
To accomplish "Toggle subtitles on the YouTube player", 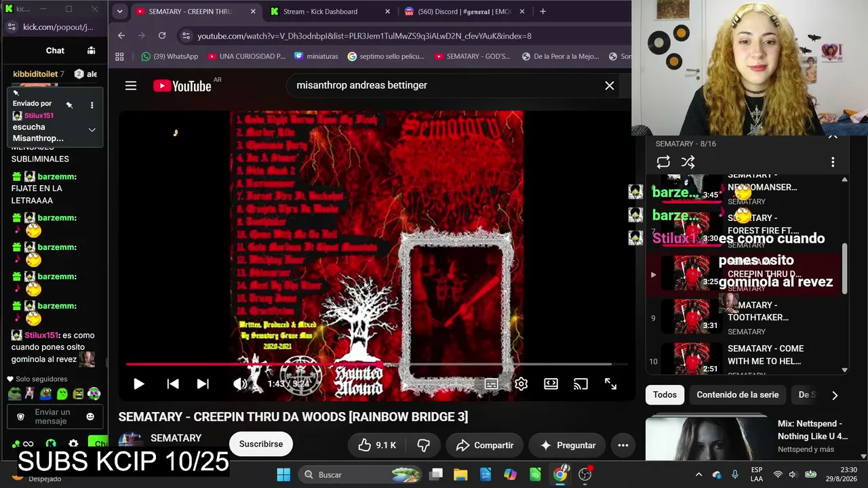I will click(492, 384).
